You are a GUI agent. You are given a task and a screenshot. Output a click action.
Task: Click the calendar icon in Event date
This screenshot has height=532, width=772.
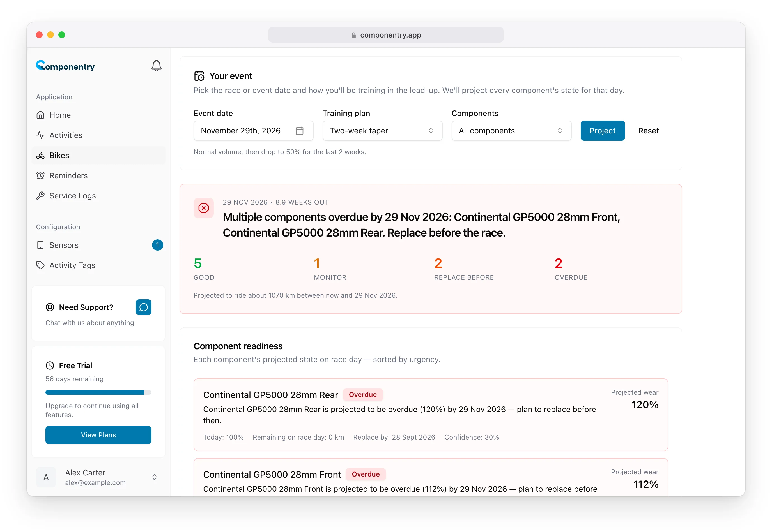[x=299, y=131]
